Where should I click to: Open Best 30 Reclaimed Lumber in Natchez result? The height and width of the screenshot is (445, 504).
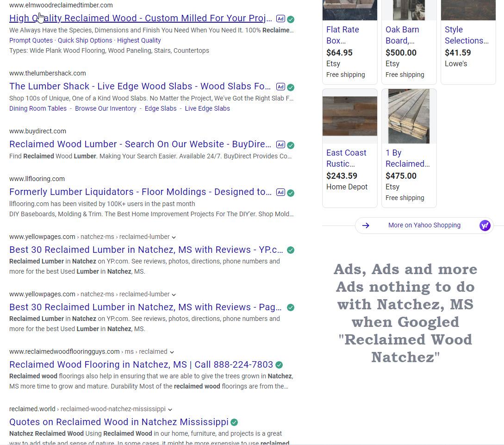coord(145,250)
